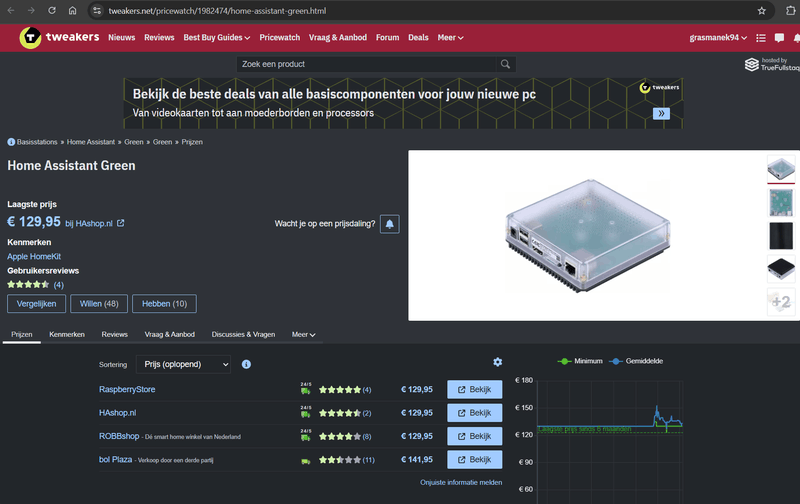800x504 pixels.
Task: Click RaspberryStore delivery truck icon
Action: 306,389
